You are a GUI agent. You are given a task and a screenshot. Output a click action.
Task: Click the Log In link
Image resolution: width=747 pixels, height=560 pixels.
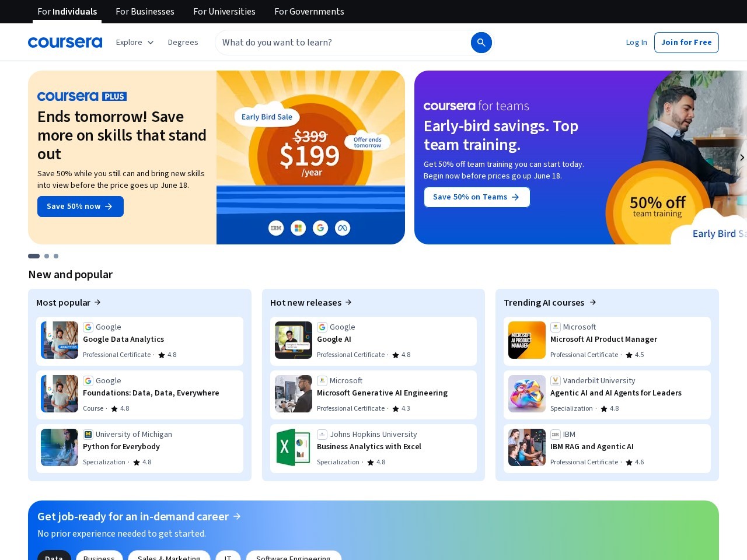point(636,43)
